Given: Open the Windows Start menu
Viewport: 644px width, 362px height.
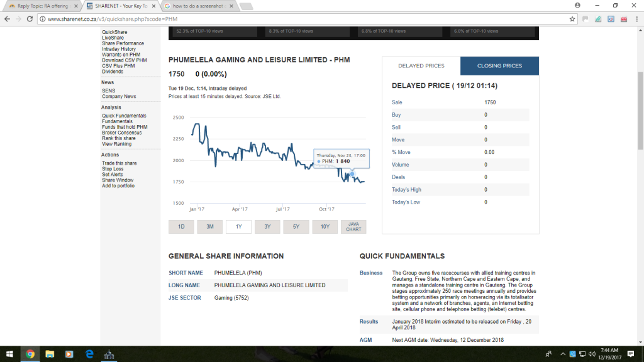Looking at the screenshot, I should (x=9, y=354).
